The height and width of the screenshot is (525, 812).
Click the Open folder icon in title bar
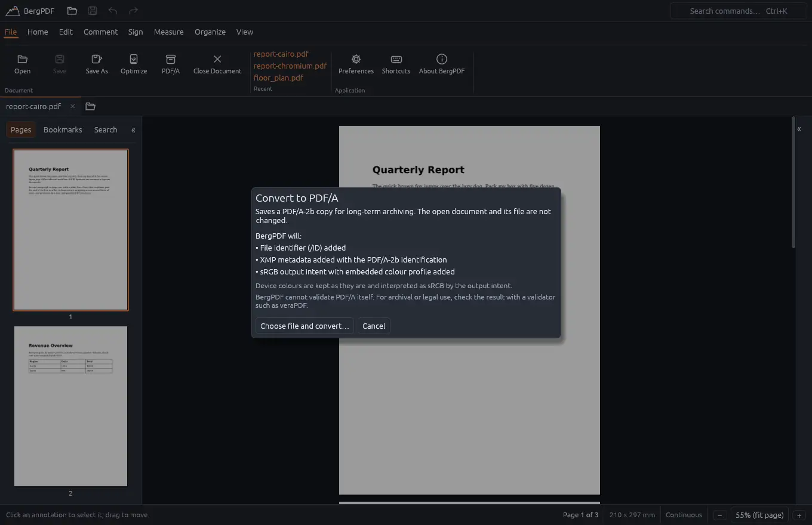click(x=72, y=11)
